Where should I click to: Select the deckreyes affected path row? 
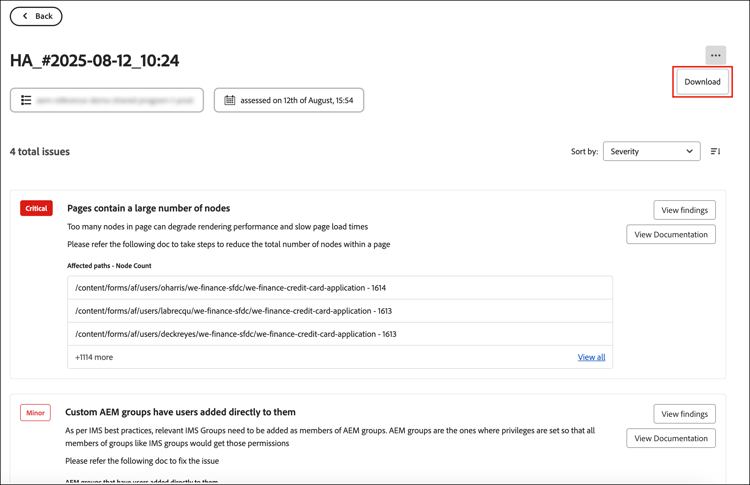pyautogui.click(x=340, y=334)
